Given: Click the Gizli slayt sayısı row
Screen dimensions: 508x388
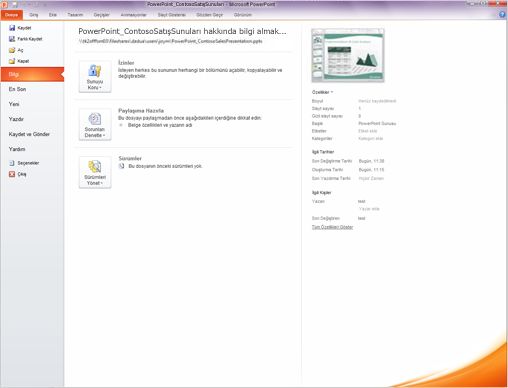Looking at the screenshot, I should tap(337, 116).
